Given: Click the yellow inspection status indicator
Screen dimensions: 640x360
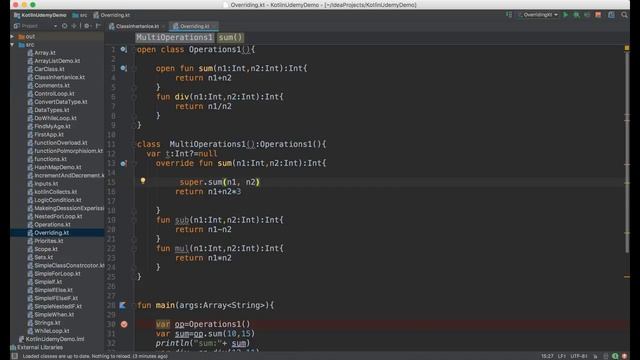Looking at the screenshot, I should [627, 48].
